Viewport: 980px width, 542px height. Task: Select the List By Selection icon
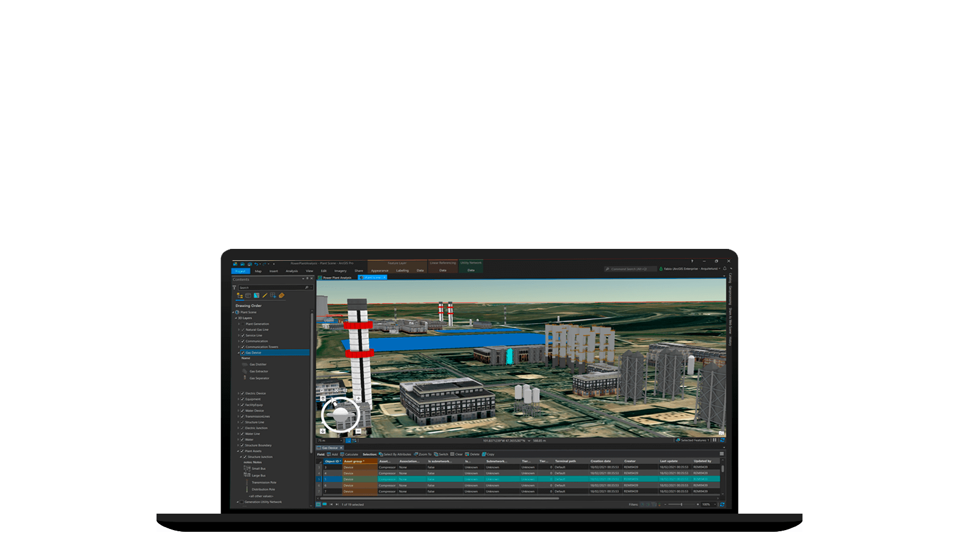coord(256,295)
